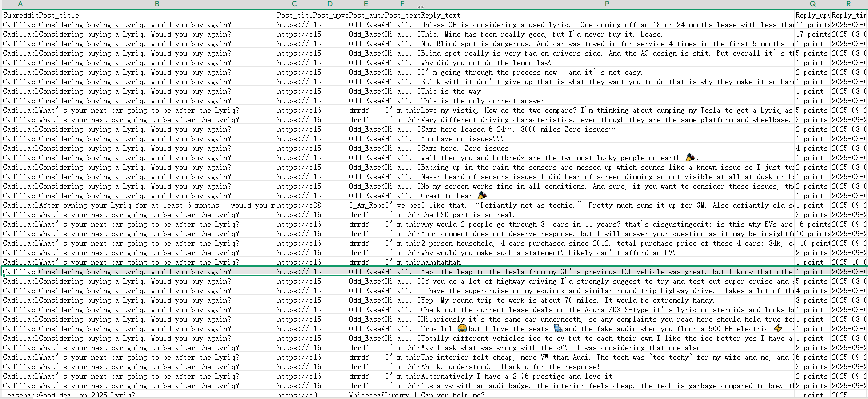The height and width of the screenshot is (399, 868).
Task: Click the lightning bolt emoji in reply text
Action: [x=778, y=329]
